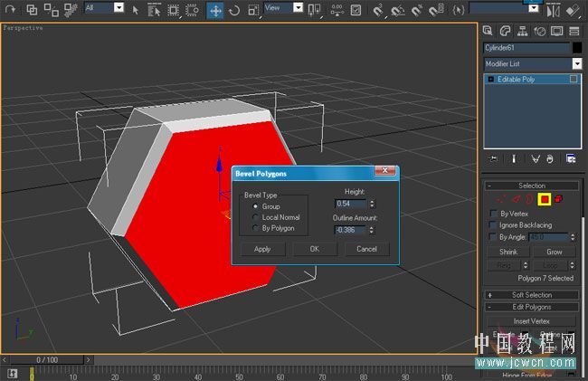This screenshot has height=381, width=588.
Task: Click the Bind to Space Warp icon
Action: (71, 9)
